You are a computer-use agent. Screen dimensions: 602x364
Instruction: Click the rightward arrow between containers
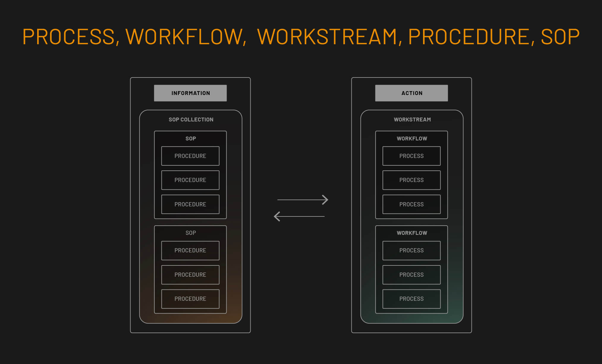(x=302, y=200)
